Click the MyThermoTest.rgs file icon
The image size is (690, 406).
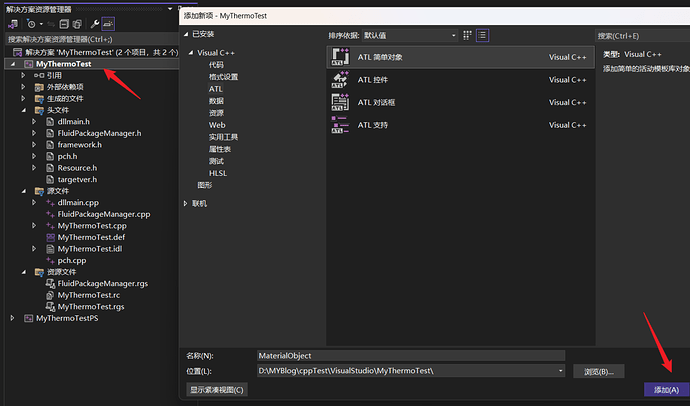tap(50, 307)
